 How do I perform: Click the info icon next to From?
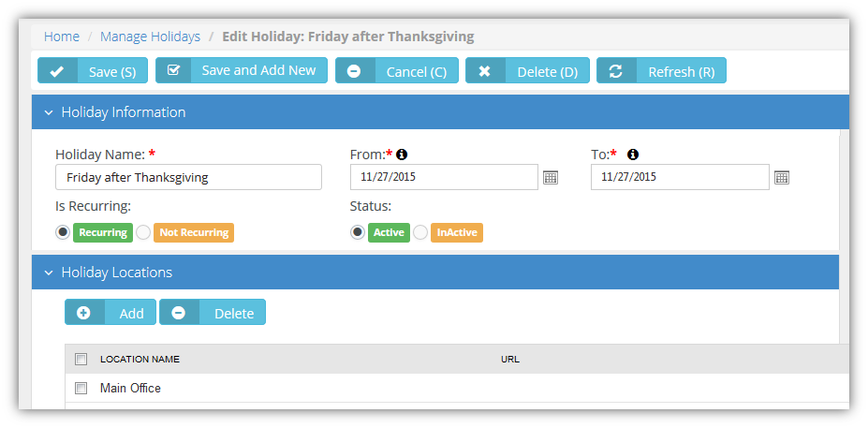click(x=403, y=155)
